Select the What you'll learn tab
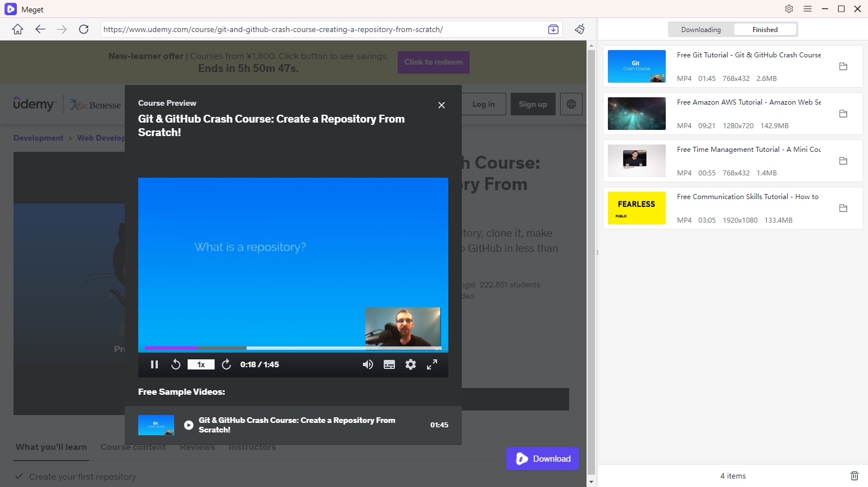This screenshot has height=487, width=868. pyautogui.click(x=51, y=447)
